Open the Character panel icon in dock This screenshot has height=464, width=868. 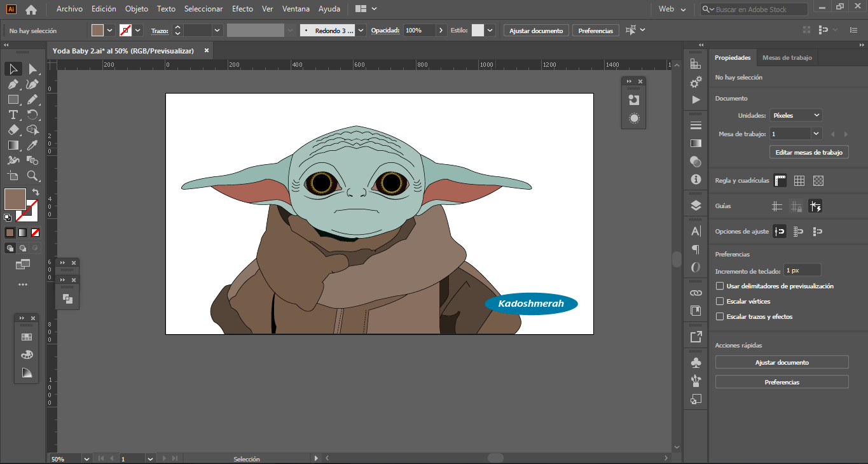(x=696, y=231)
